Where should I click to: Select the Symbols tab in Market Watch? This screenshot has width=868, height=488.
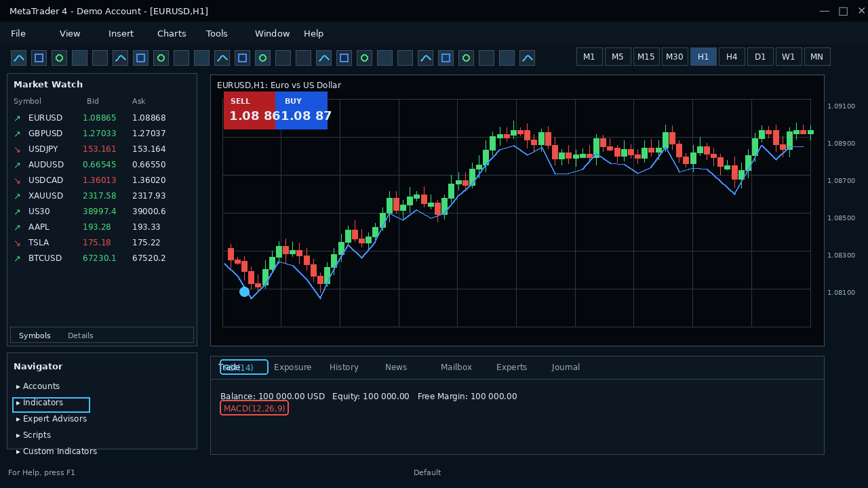coord(35,335)
